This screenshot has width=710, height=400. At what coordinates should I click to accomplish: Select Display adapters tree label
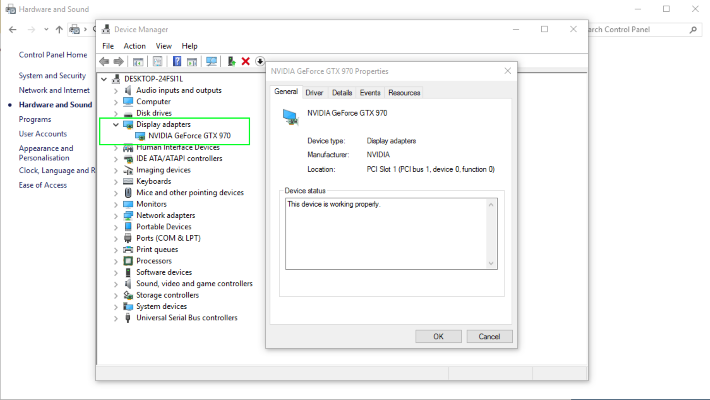(163, 125)
